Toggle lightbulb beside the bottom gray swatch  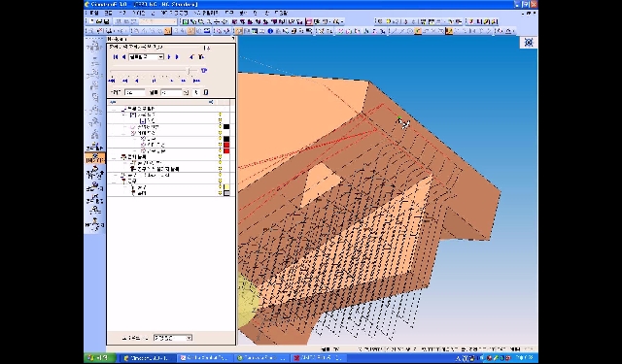221,193
